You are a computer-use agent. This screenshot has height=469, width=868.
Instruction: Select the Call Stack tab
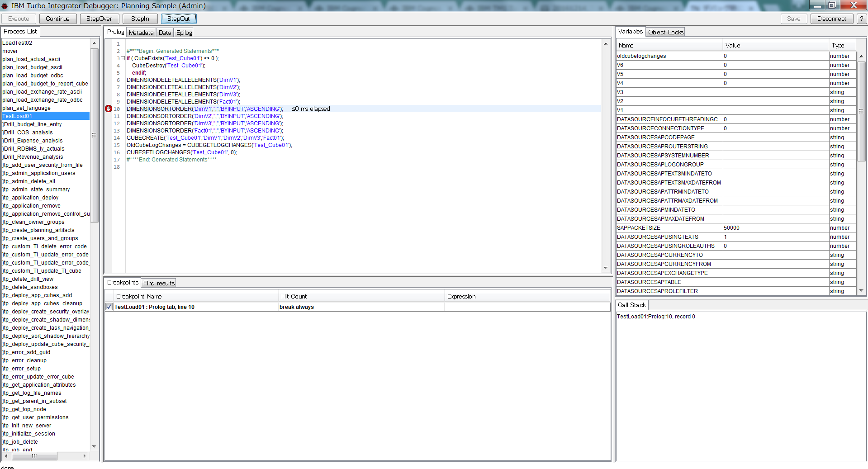tap(631, 305)
